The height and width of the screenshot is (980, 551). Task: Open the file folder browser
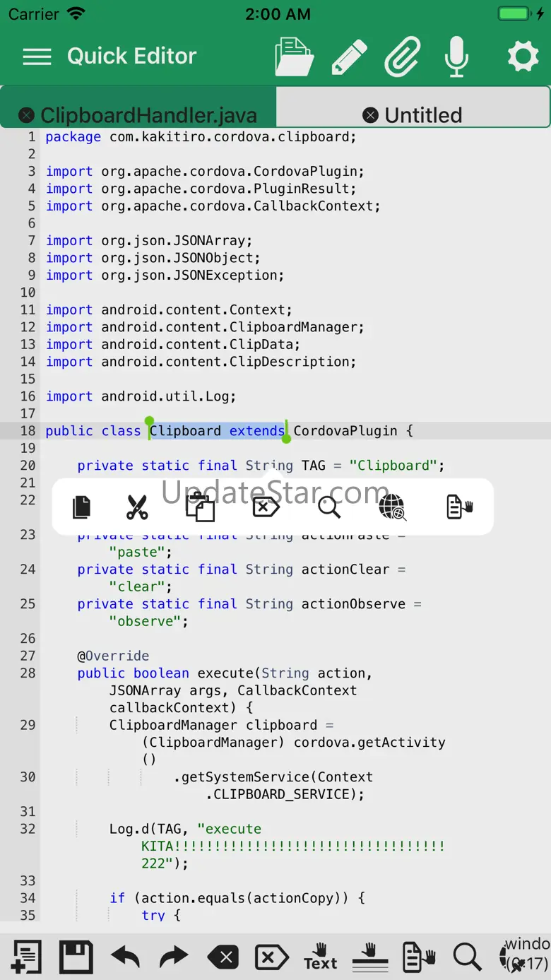coord(295,57)
